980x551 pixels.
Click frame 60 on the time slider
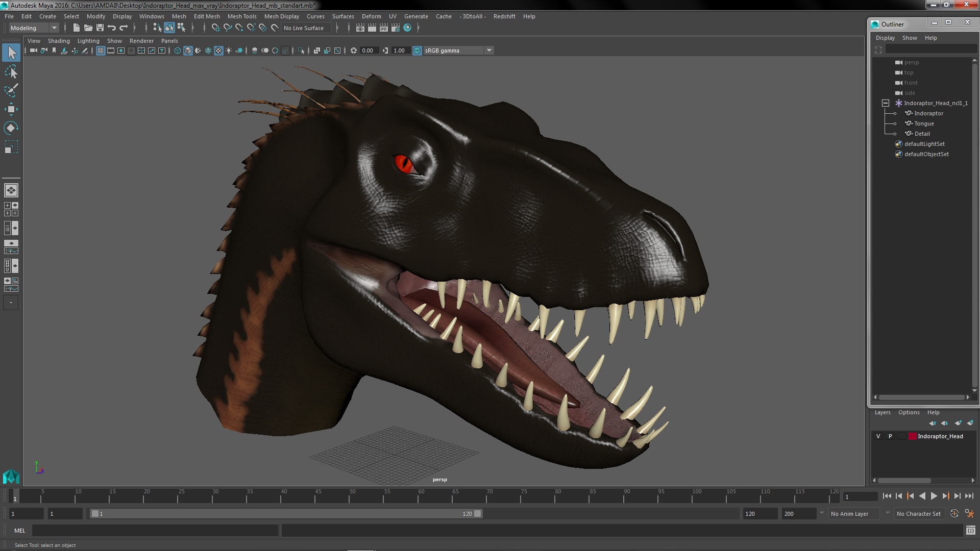(421, 496)
